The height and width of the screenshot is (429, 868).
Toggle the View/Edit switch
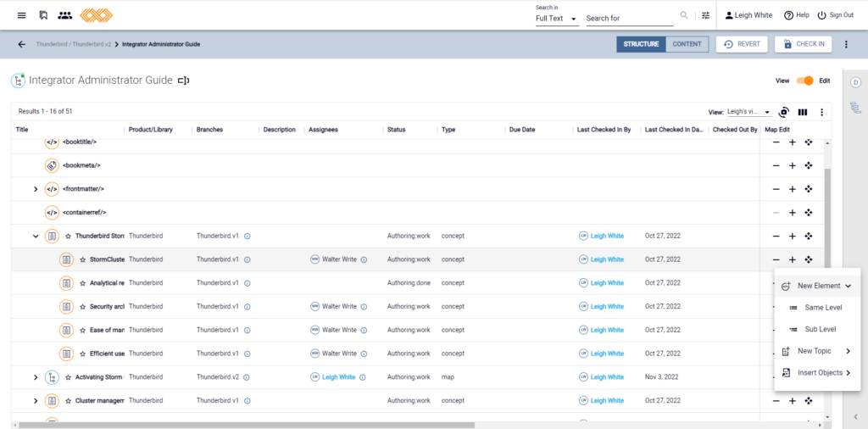pos(805,81)
